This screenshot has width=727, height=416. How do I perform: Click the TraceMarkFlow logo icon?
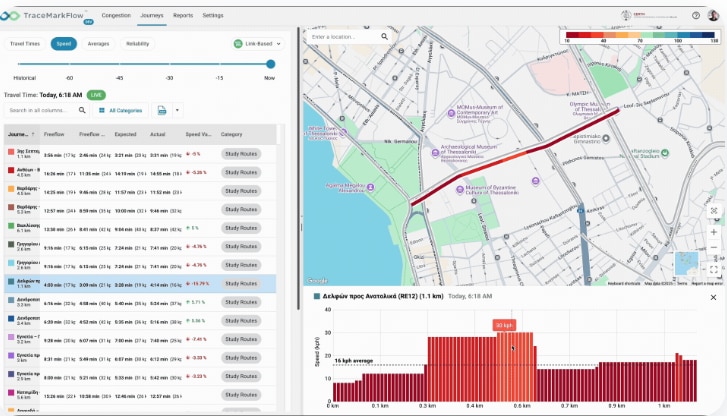click(x=15, y=15)
